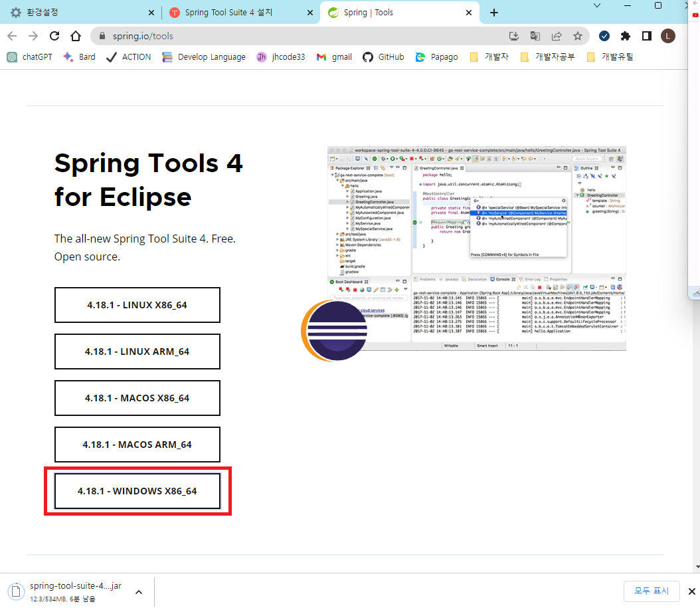Open the profile avatar L
700x608 pixels.
[x=668, y=36]
